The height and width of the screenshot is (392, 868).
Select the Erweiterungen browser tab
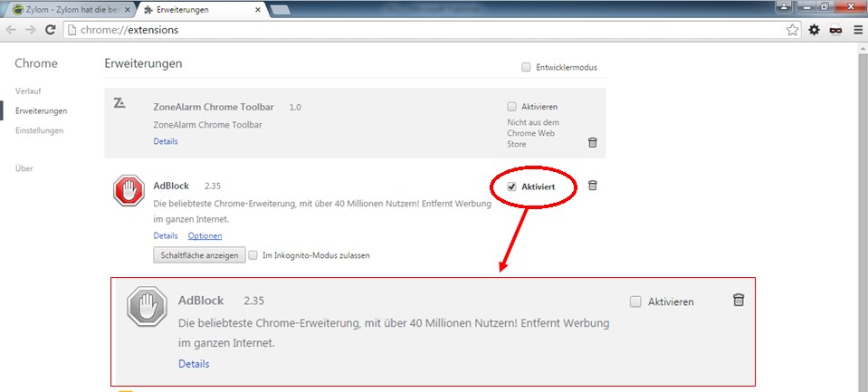203,10
